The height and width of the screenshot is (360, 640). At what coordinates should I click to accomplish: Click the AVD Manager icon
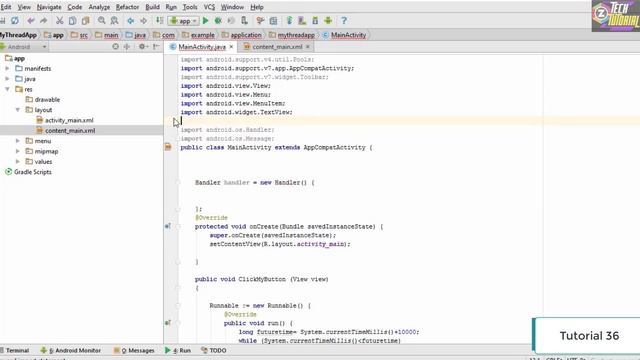point(302,20)
